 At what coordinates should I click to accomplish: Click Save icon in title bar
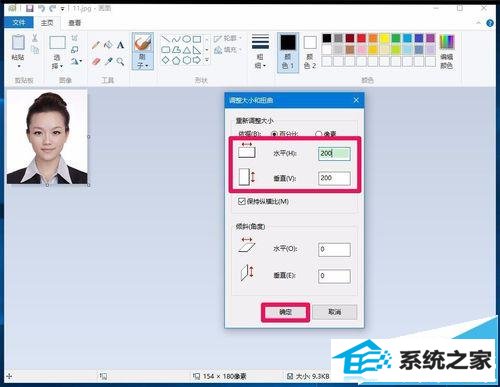click(30, 8)
